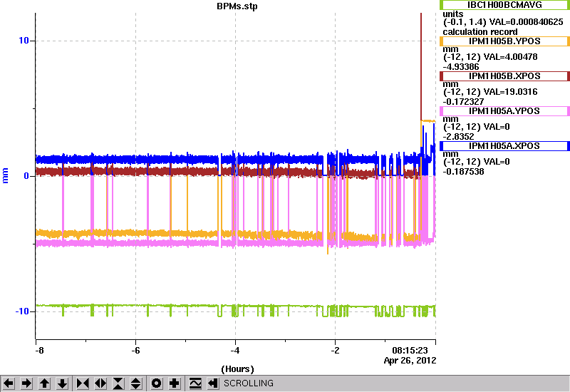Click the -4 tick label on the time axis
Viewport: 570px width, 392px height.
coord(235,351)
